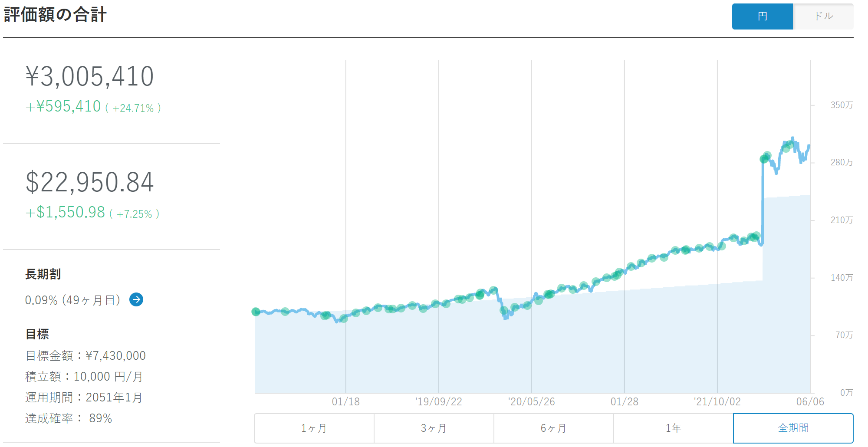The width and height of the screenshot is (868, 447).
Task: Click the 06/06 date axis label
Action: [x=810, y=401]
